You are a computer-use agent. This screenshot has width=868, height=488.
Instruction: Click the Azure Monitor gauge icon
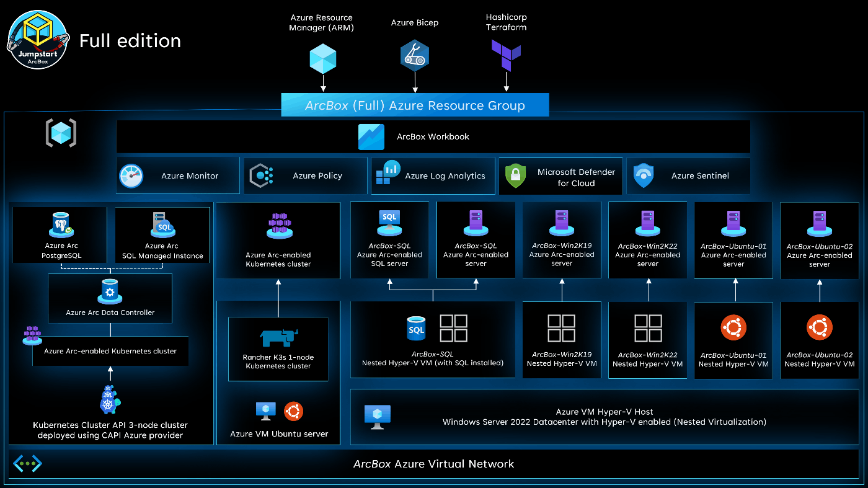pyautogui.click(x=131, y=176)
